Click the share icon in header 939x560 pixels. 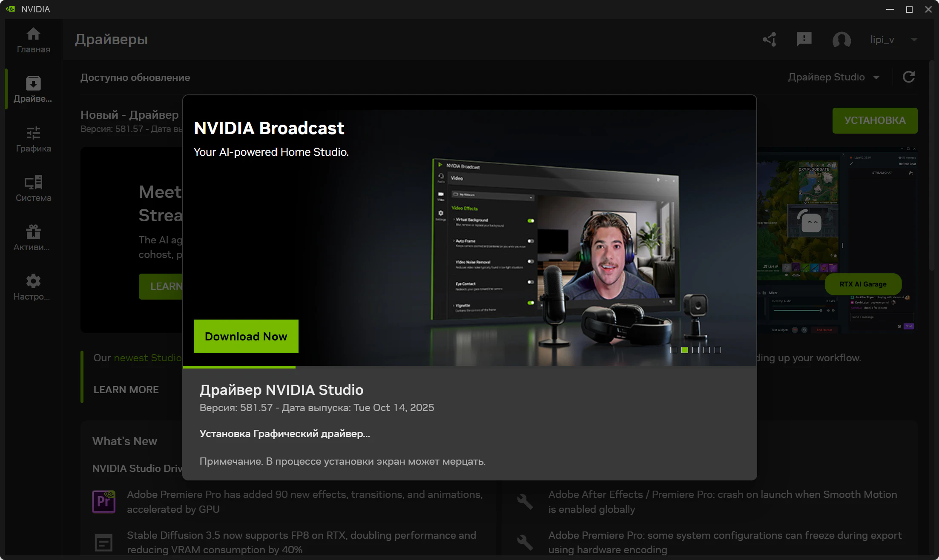[x=770, y=40]
